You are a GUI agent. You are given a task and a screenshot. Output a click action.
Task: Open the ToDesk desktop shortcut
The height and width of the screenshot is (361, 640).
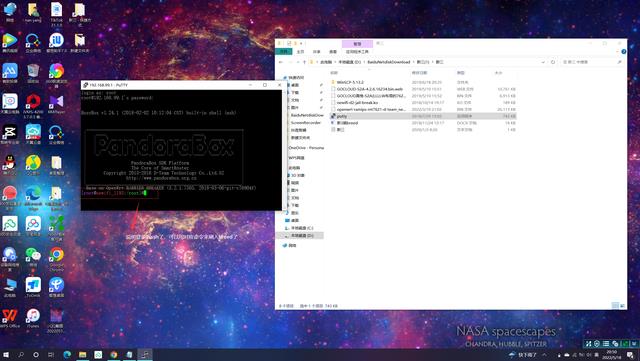(33, 287)
